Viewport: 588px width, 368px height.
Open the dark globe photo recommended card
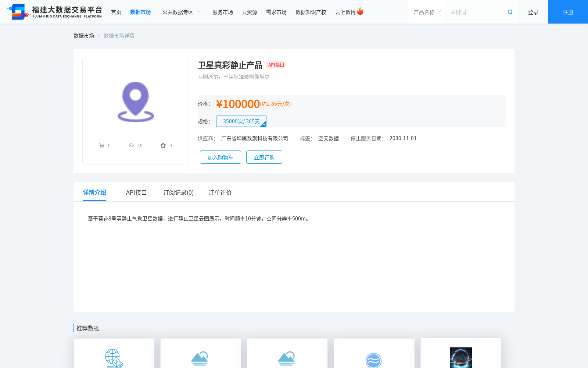(x=461, y=353)
